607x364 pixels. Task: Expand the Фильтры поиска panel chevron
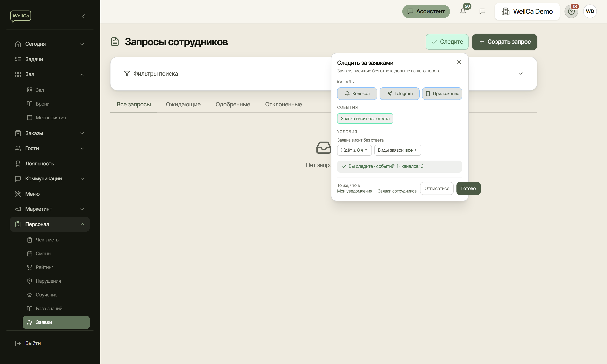(x=521, y=74)
